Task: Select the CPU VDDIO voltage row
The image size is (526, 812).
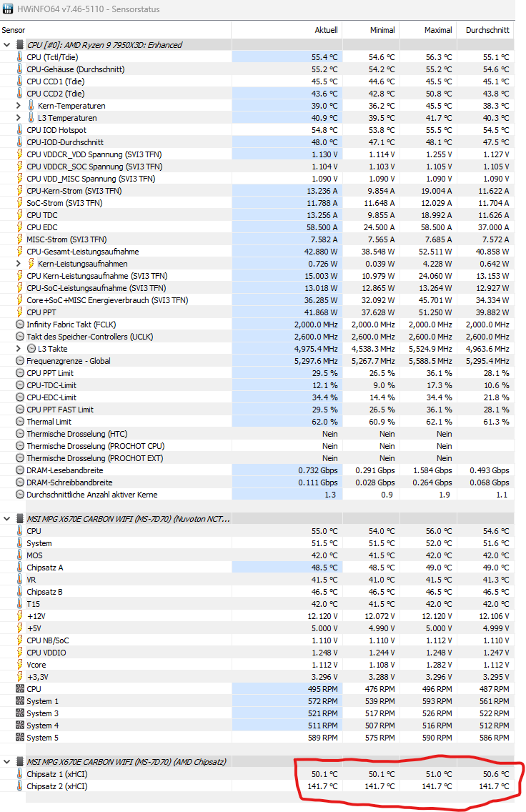Action: [257, 653]
